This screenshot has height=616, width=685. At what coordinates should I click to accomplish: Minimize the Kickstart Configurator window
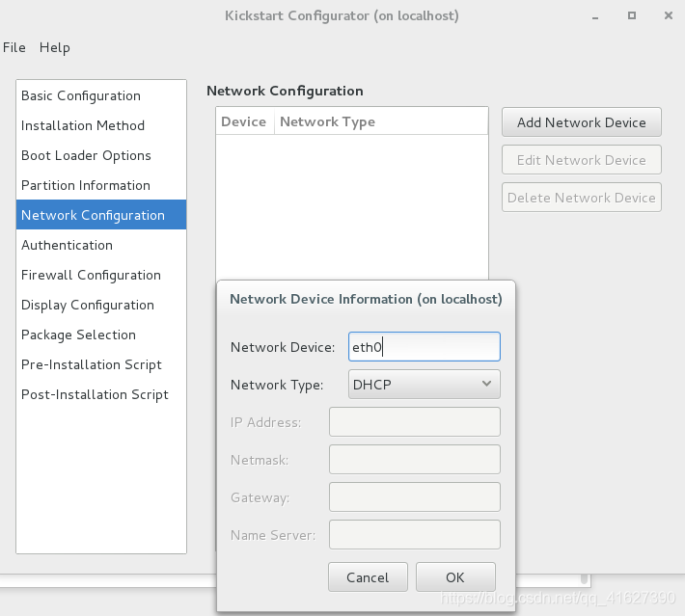point(595,16)
